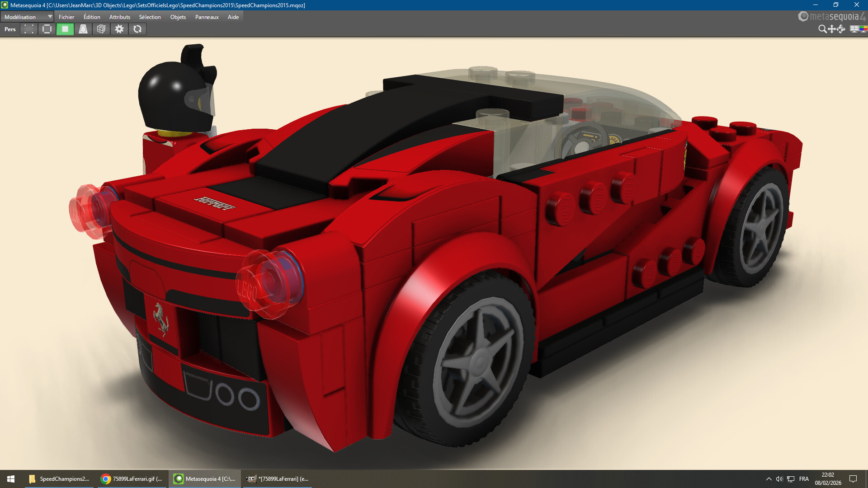Screen dimensions: 868x488
Task: Open the Objets menu
Action: 178,17
